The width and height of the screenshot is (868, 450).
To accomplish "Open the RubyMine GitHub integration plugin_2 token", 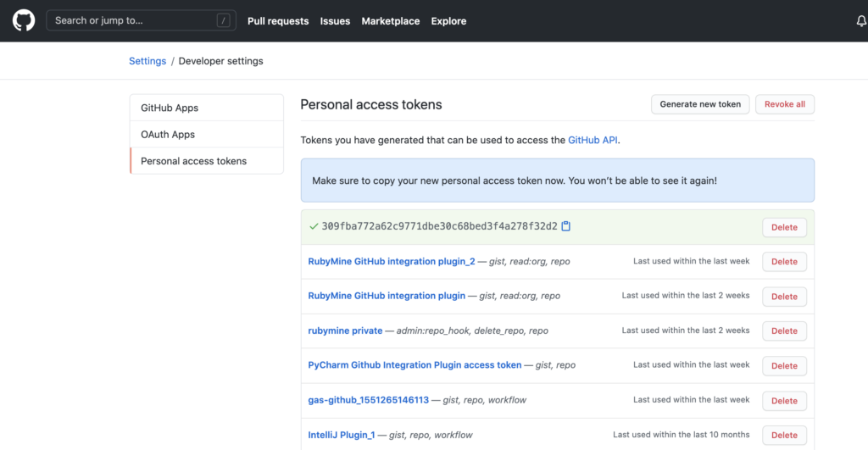I will tap(392, 261).
